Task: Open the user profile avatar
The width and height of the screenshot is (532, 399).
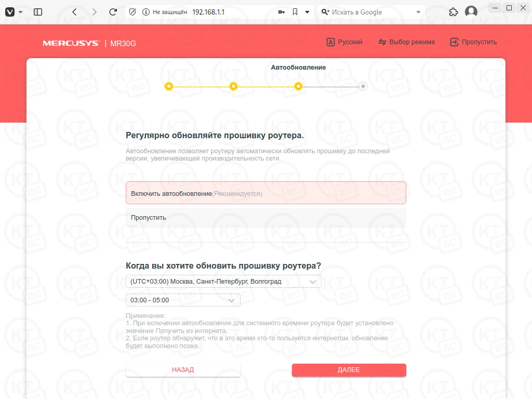Action: click(471, 12)
